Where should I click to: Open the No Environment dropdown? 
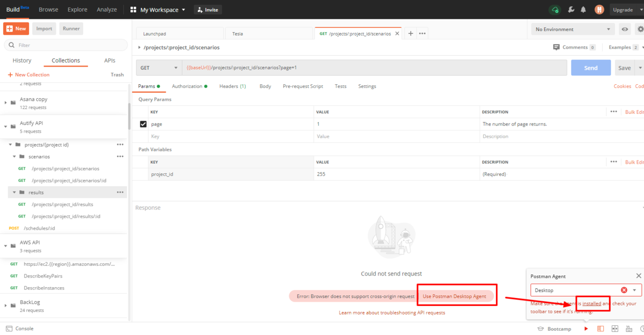(x=573, y=30)
